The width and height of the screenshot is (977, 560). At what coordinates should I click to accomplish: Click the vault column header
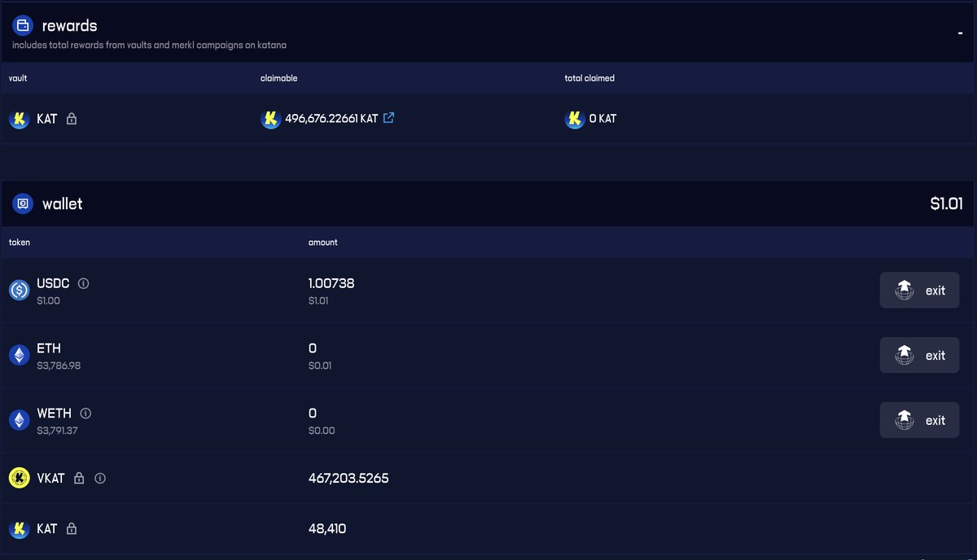coord(18,78)
